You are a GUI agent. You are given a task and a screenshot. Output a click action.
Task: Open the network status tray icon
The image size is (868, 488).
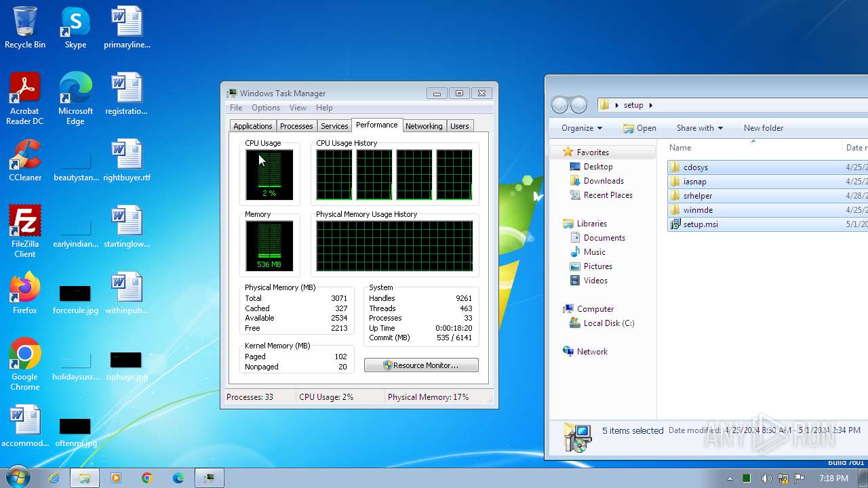[783, 479]
